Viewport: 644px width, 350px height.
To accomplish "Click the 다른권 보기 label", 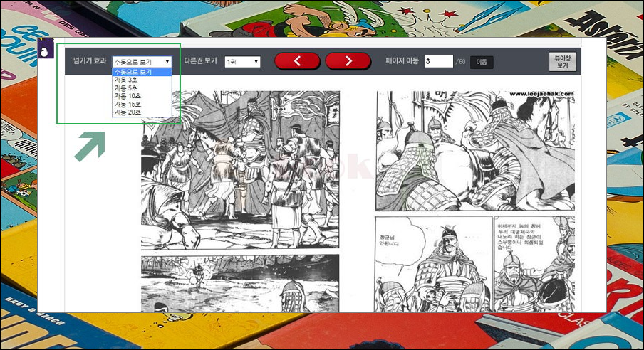I will (x=200, y=60).
